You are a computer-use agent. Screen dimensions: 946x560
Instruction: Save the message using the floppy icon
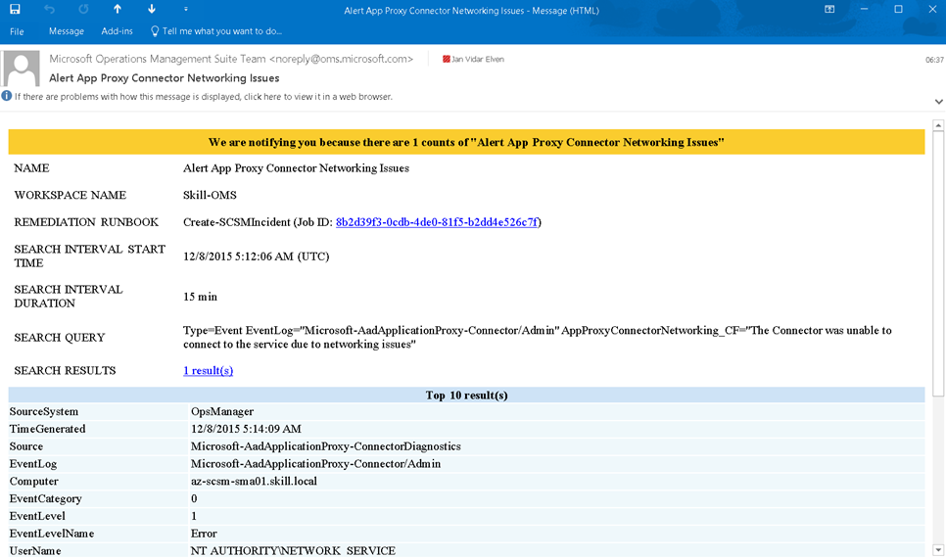coord(15,9)
